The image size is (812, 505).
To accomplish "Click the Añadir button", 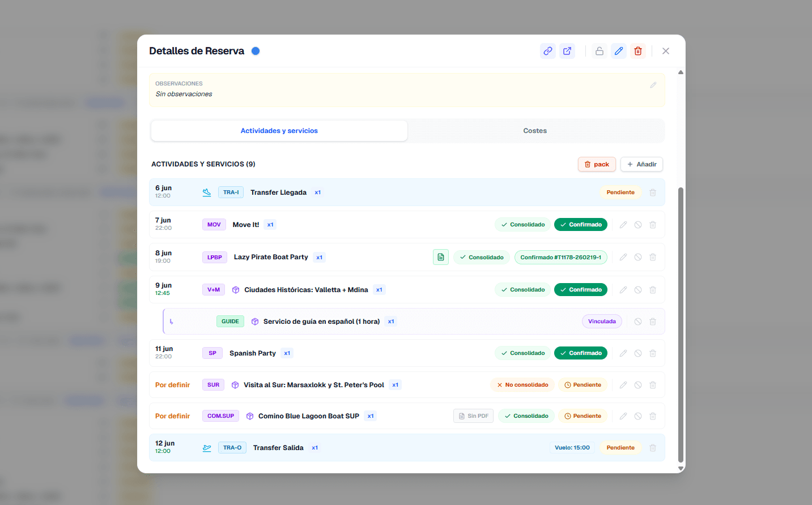I will coord(641,164).
